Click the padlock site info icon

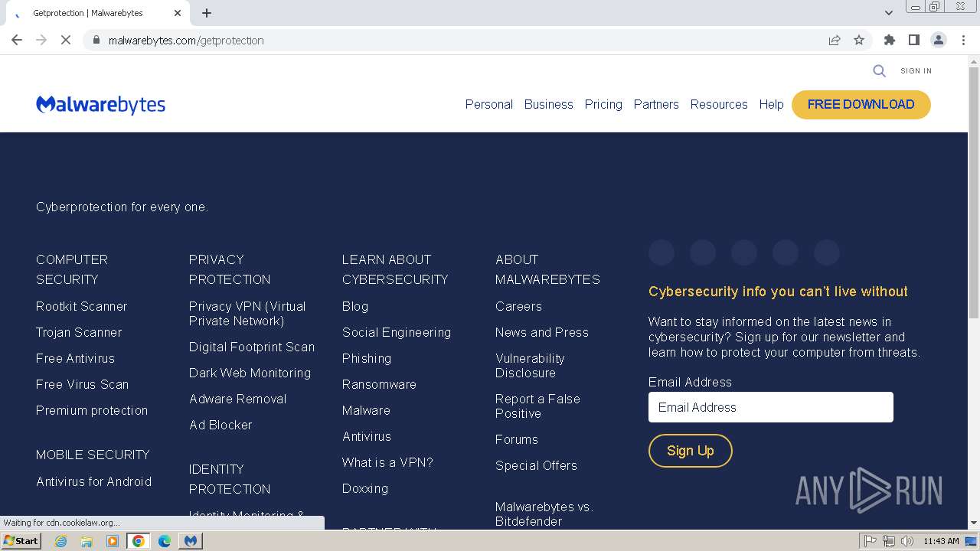click(96, 40)
